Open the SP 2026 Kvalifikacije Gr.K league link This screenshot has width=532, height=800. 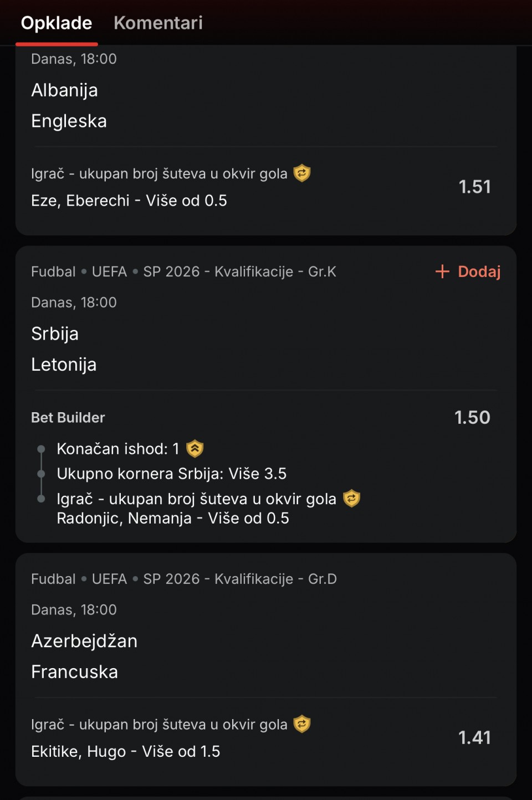239,271
